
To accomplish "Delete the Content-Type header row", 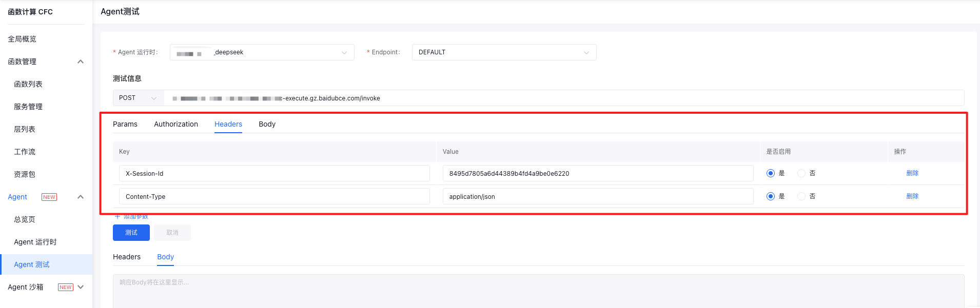I will click(912, 196).
